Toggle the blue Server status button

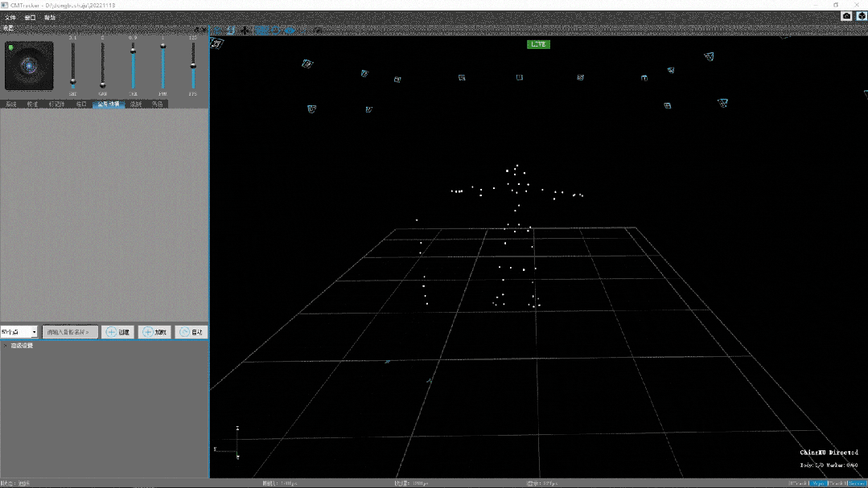(x=857, y=483)
